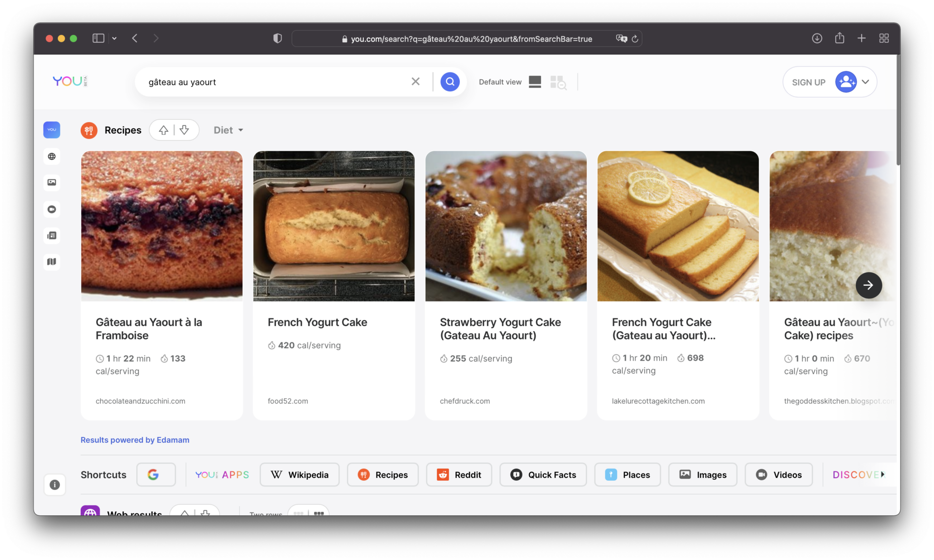Click the blue search magnifier button
The image size is (934, 560).
pos(449,82)
